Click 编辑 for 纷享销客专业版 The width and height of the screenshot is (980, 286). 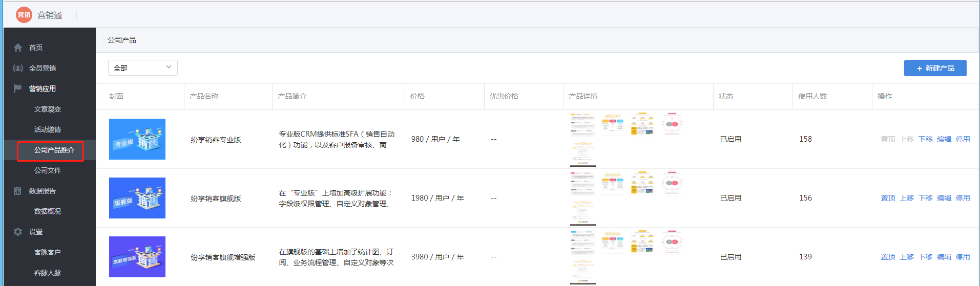(x=944, y=139)
